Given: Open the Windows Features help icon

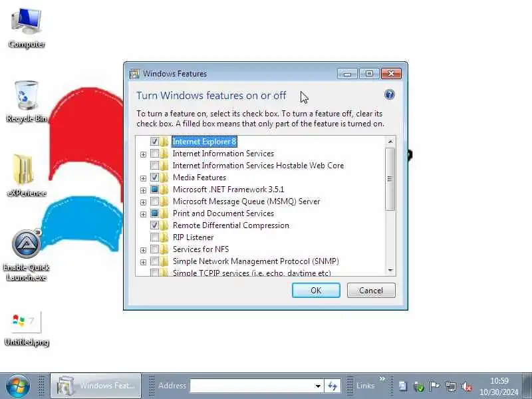Looking at the screenshot, I should (390, 94).
